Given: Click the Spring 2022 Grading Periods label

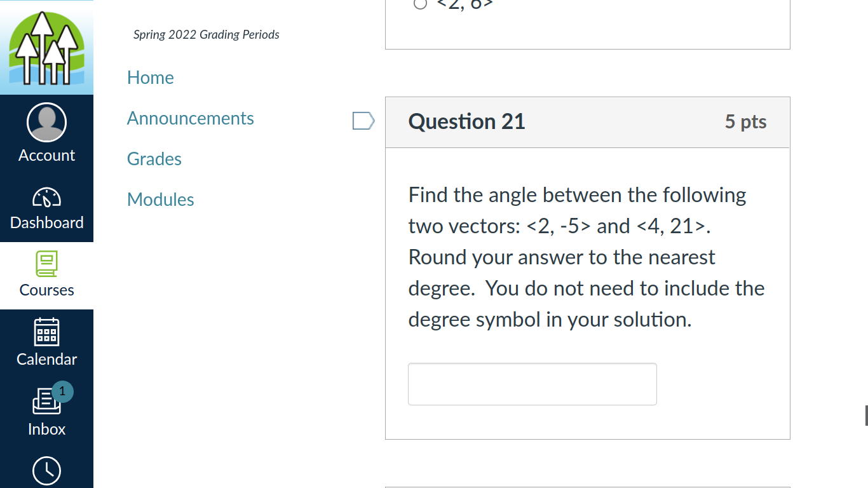Looking at the screenshot, I should pyautogui.click(x=206, y=34).
